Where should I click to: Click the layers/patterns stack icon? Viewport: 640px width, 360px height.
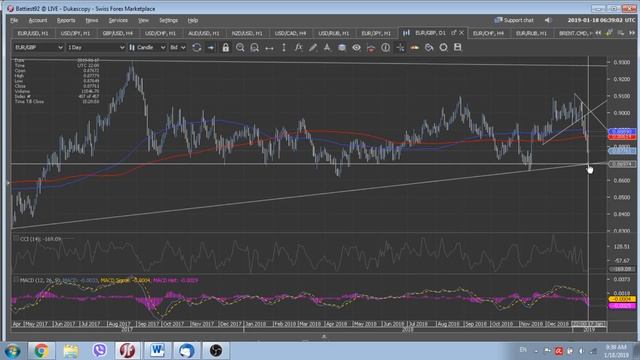pyautogui.click(x=342, y=48)
